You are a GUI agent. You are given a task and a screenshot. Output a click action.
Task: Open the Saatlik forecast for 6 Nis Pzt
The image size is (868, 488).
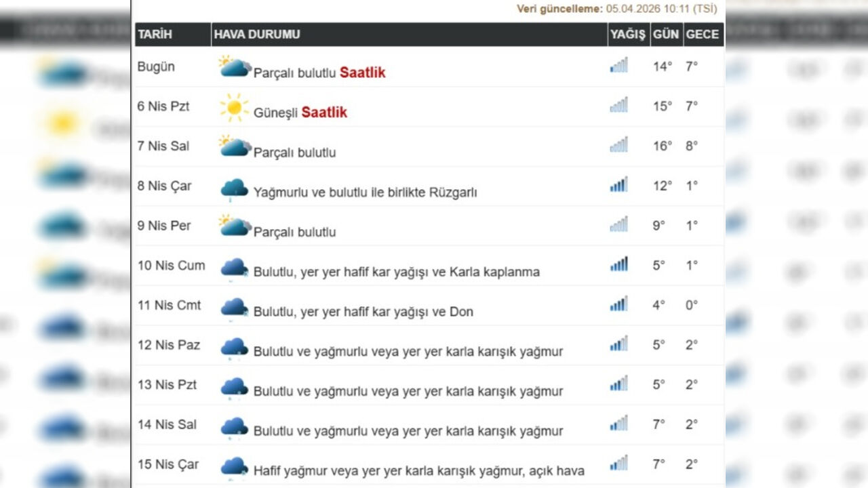(x=325, y=113)
